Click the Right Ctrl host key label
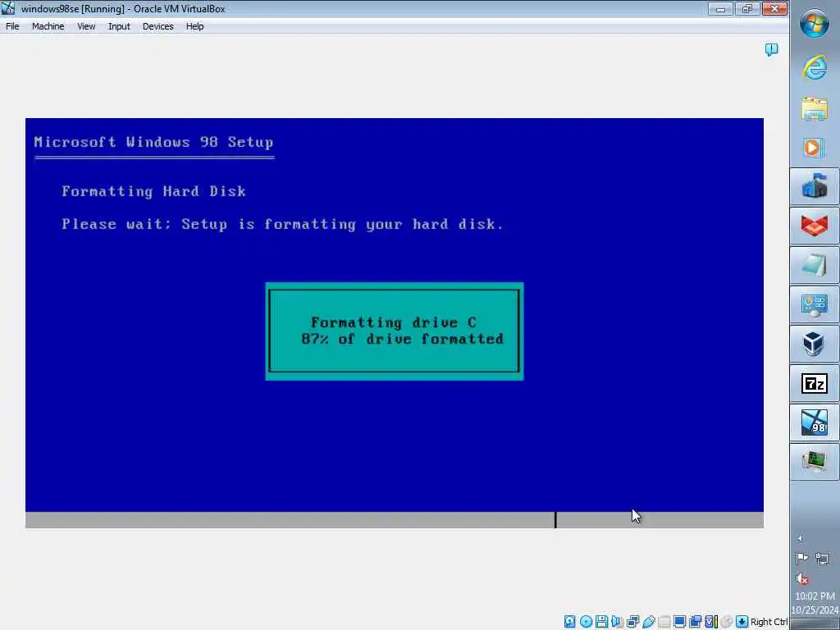The image size is (840, 630). (x=769, y=622)
